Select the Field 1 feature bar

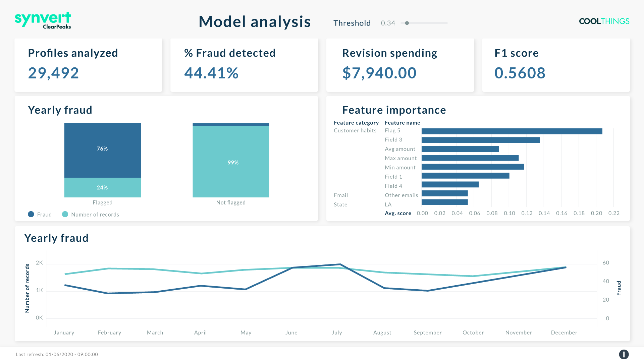click(466, 176)
